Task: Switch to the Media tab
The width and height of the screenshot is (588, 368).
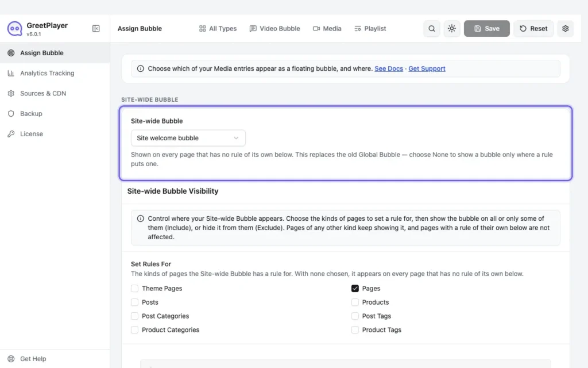Action: 327,29
